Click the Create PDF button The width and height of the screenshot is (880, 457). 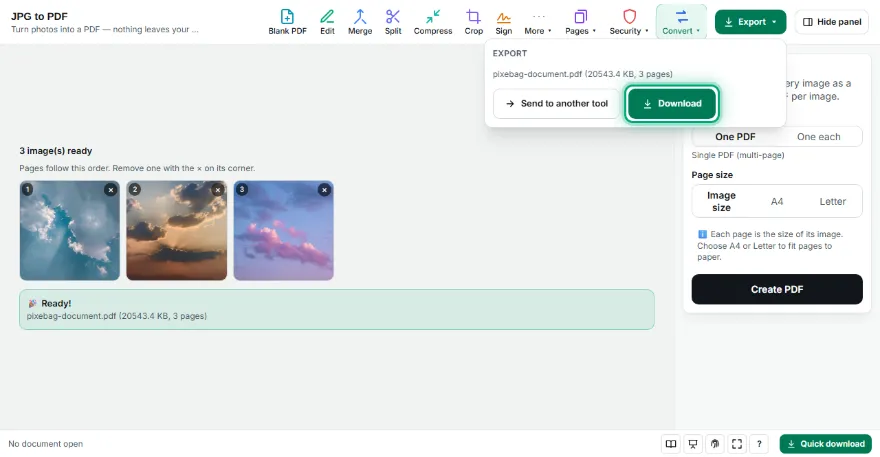coord(777,289)
